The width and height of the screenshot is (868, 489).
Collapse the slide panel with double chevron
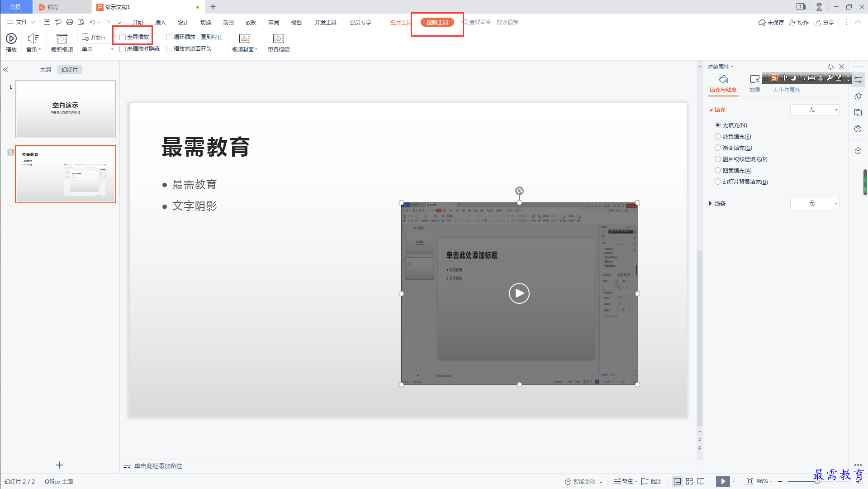[5, 70]
